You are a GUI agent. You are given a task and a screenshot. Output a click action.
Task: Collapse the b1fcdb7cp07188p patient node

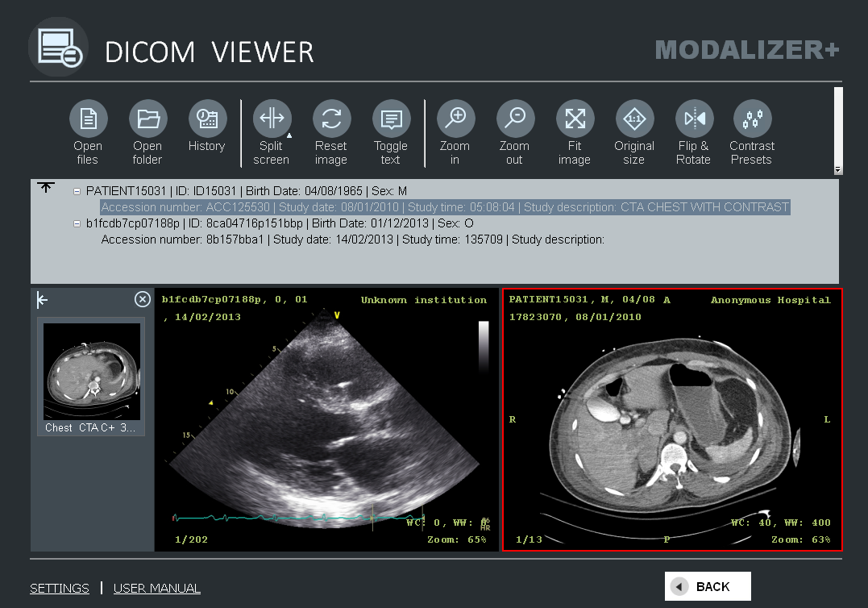(x=77, y=223)
